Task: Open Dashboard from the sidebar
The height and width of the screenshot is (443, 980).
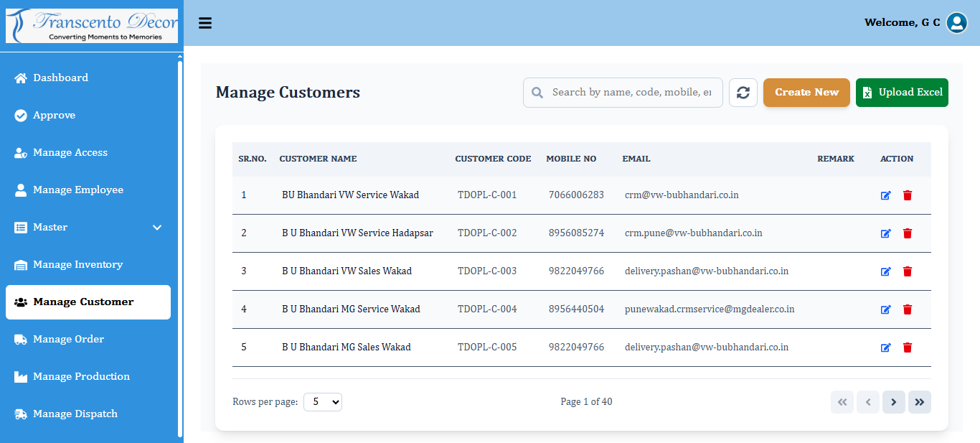Action: click(60, 78)
